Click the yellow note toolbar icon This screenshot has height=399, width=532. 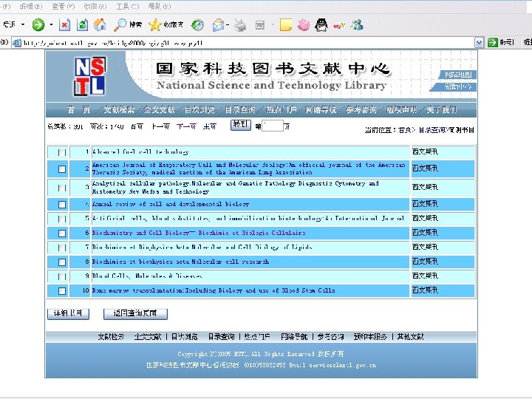(x=286, y=25)
